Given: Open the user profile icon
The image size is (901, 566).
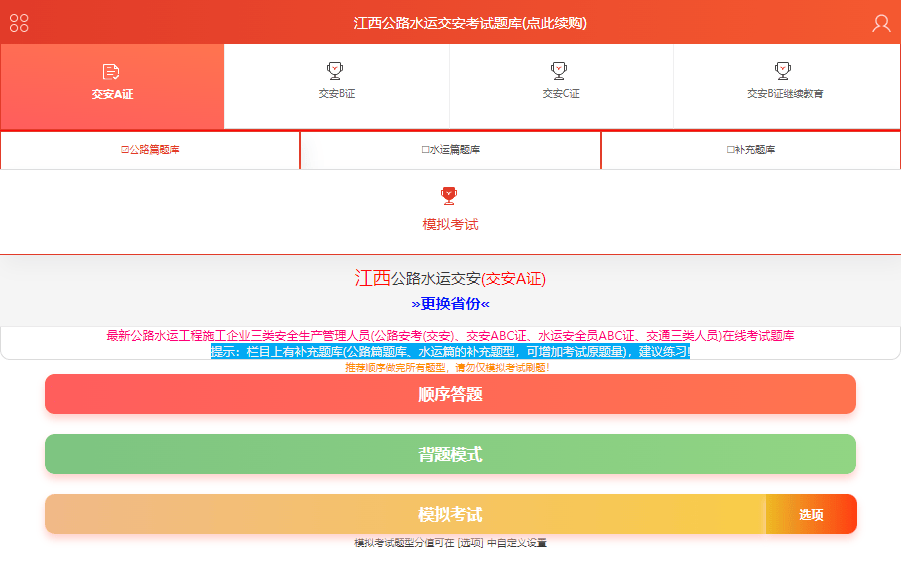Looking at the screenshot, I should pos(881,23).
